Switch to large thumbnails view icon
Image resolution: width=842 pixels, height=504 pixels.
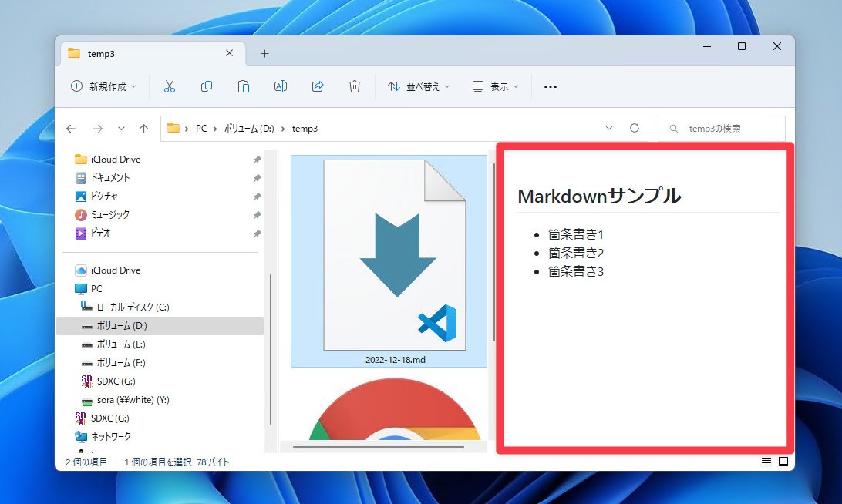coord(783,462)
